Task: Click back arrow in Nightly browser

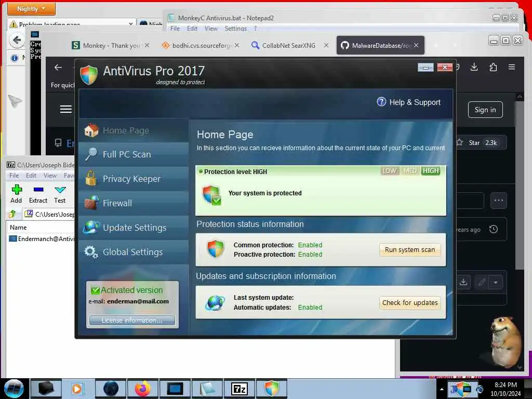Action: (x=17, y=40)
